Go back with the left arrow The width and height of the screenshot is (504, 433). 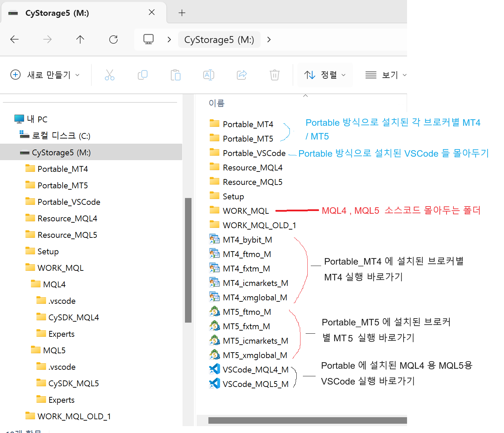click(14, 40)
